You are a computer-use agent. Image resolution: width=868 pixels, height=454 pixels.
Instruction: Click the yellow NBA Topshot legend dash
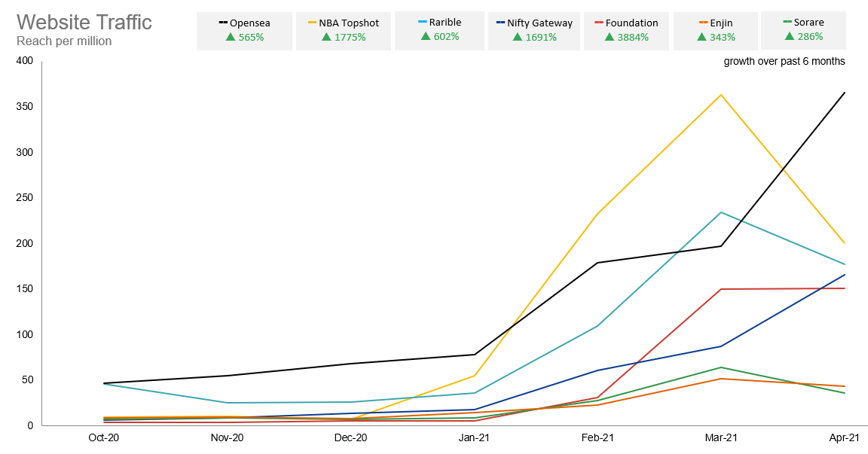point(313,23)
